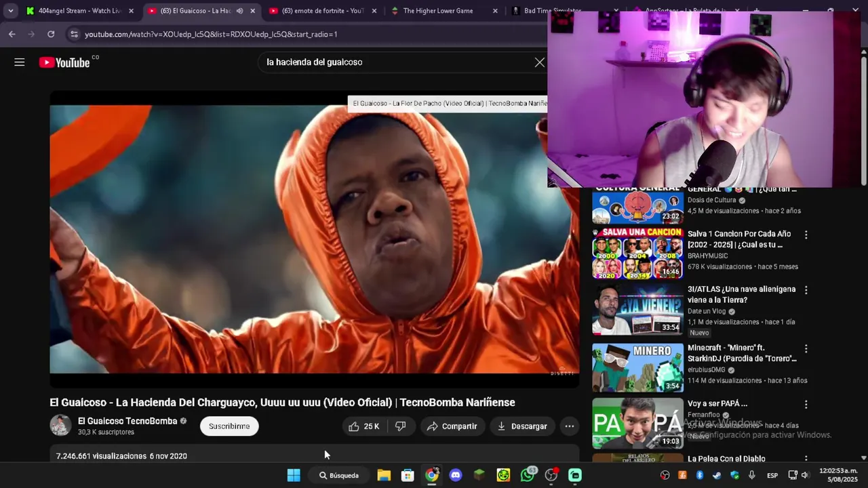Open the taskbar Búsqueda search box
Viewport: 868px width, 488px height.
[339, 475]
